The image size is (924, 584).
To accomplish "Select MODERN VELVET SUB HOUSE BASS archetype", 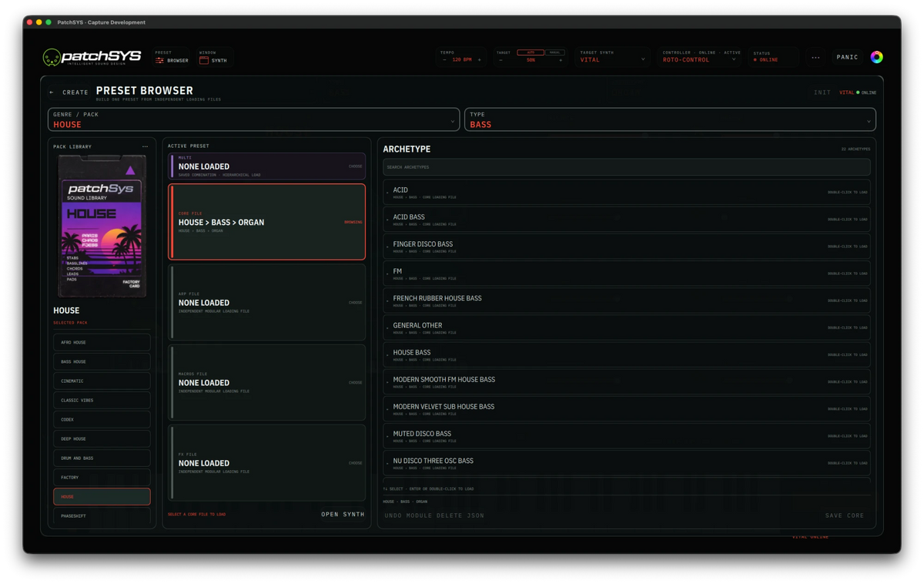I will (627, 408).
